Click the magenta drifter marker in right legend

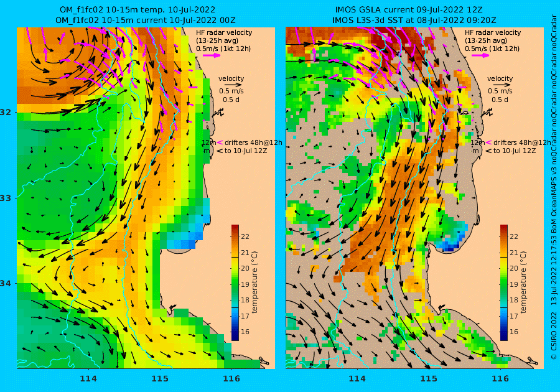[x=488, y=142]
